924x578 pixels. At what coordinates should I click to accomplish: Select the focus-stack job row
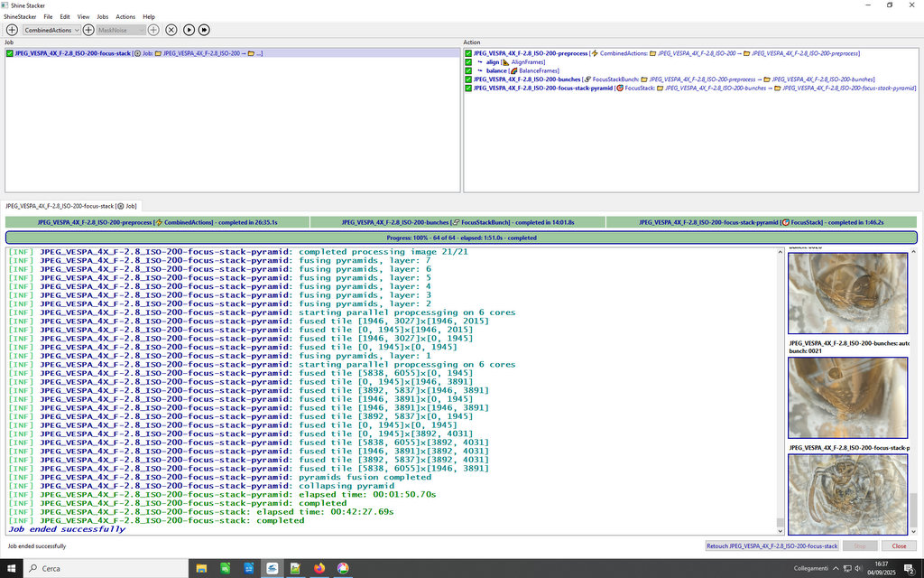232,53
